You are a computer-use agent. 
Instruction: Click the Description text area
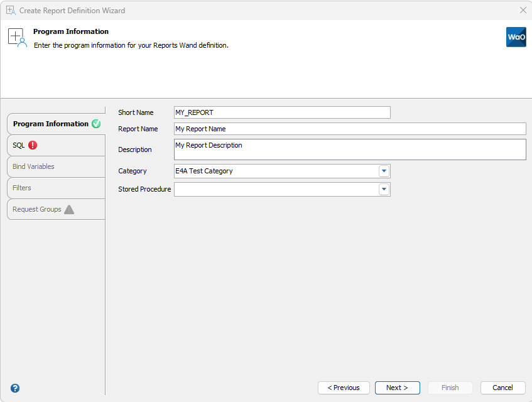(349, 149)
